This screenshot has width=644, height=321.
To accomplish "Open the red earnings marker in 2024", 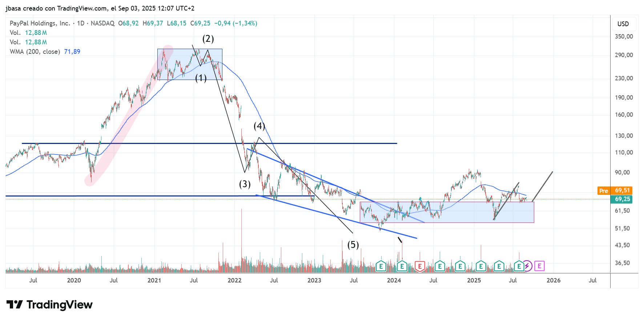I will pos(420,266).
